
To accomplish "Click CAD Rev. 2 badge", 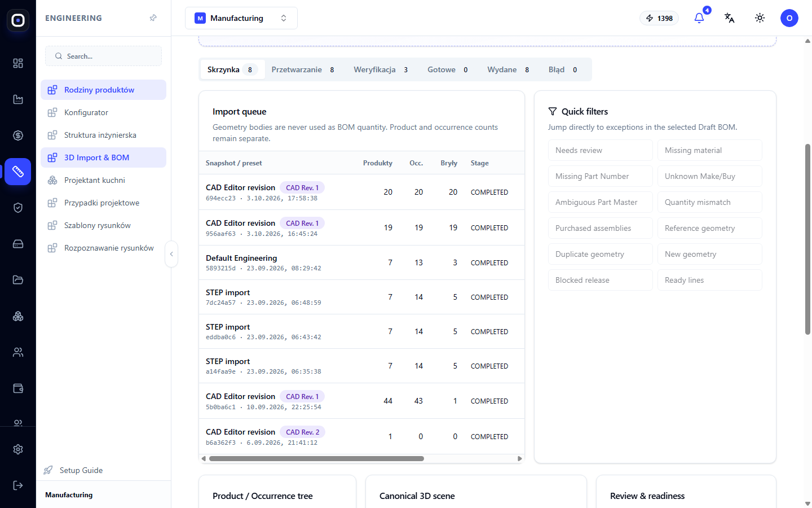I will [302, 432].
